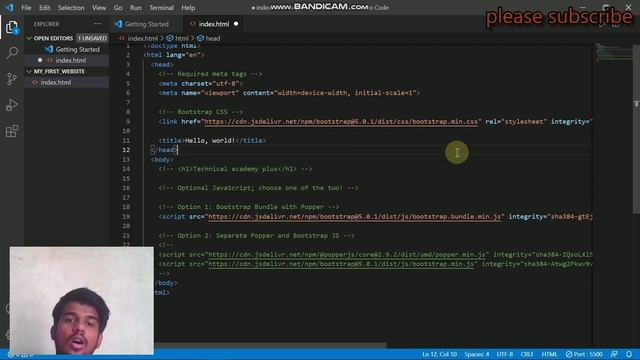Viewport: 640px width, 360px height.
Task: Select index.html in Open Editors list
Action: 67,60
